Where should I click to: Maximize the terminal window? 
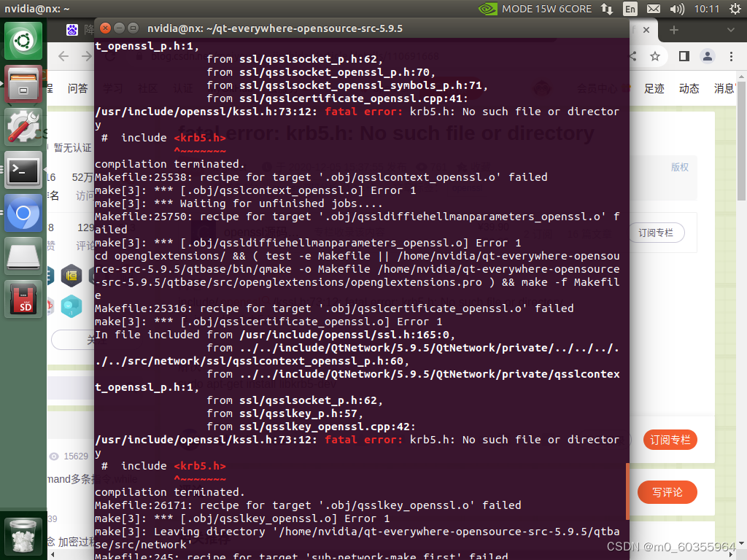coord(133,28)
